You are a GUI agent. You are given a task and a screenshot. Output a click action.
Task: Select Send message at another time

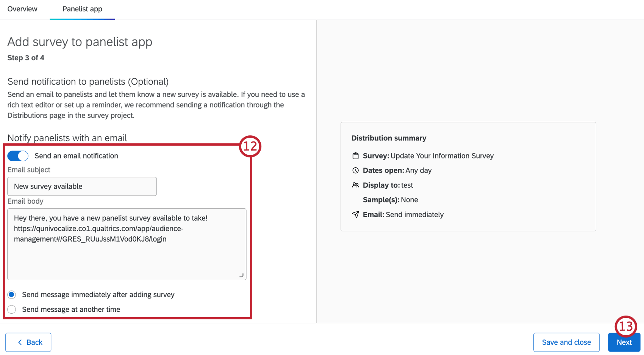point(11,309)
